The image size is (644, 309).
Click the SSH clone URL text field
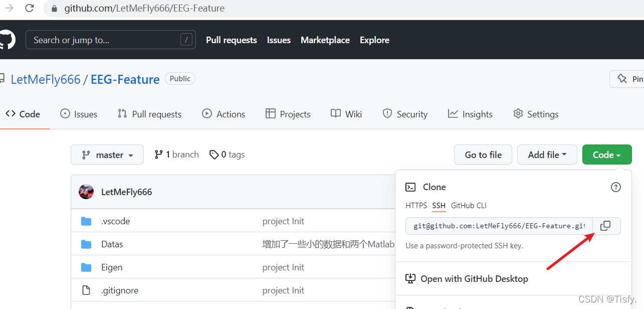pyautogui.click(x=499, y=226)
